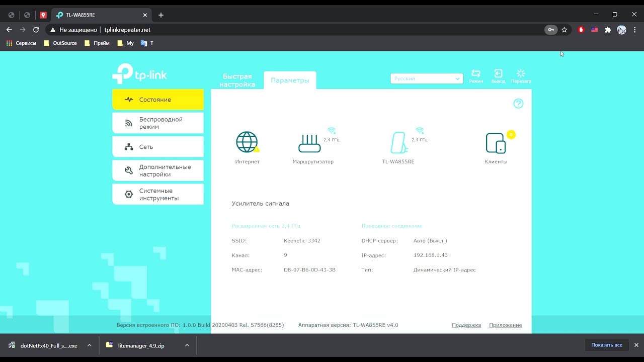Click the MAC address D8-07-B6-0D-43-3B
The image size is (644, 362).
pyautogui.click(x=309, y=270)
